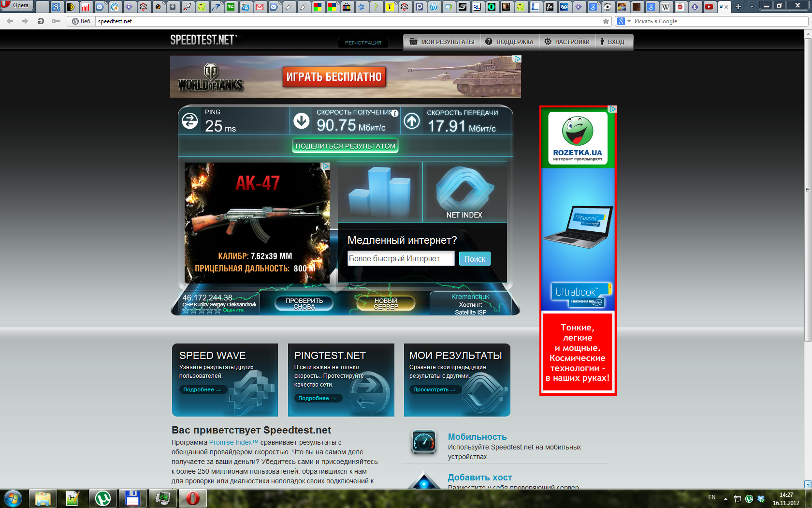Click ПОДЕЛИТЬСЯ РЕЗУЛЬТАТОМ button
The image size is (812, 508).
coord(345,146)
